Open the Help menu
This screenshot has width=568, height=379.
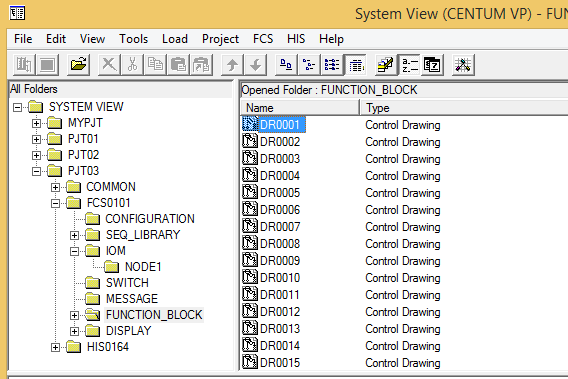(331, 39)
